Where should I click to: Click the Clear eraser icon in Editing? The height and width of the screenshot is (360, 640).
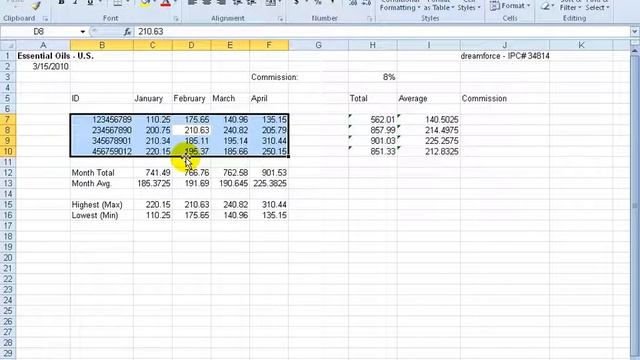pos(545,6)
